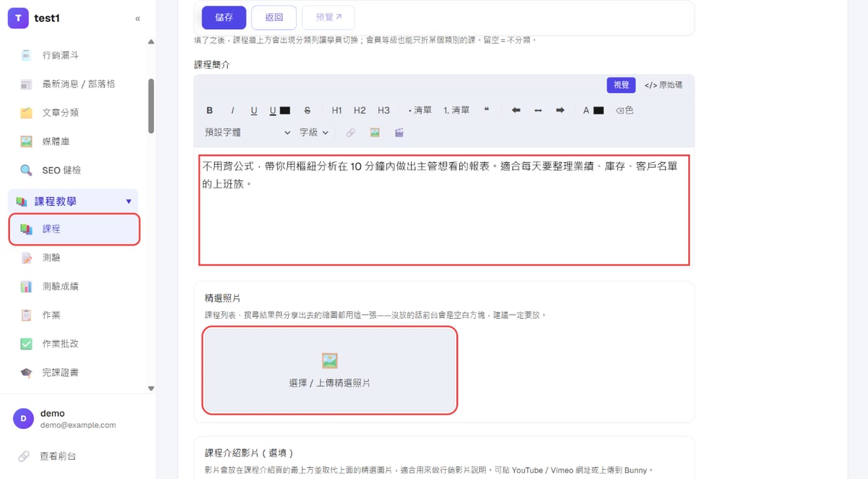Click the 返回 back button

tap(274, 18)
